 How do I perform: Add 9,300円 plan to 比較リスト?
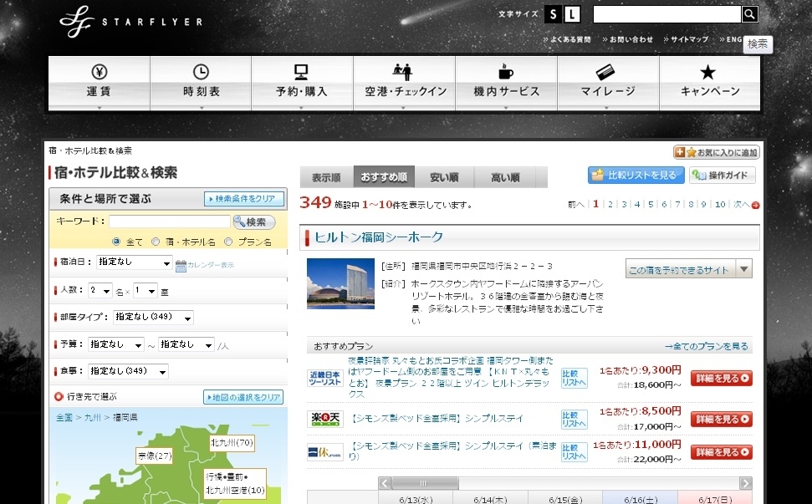[x=574, y=379]
